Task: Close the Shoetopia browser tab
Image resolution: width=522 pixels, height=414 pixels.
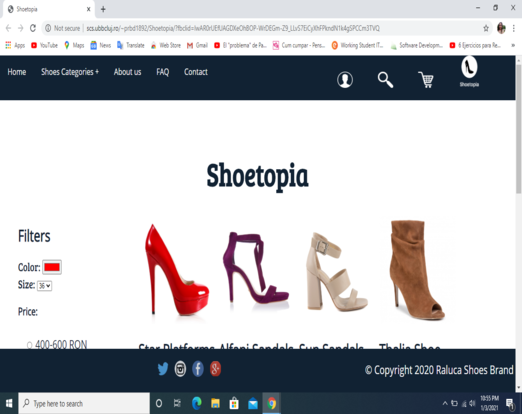Action: (x=88, y=9)
